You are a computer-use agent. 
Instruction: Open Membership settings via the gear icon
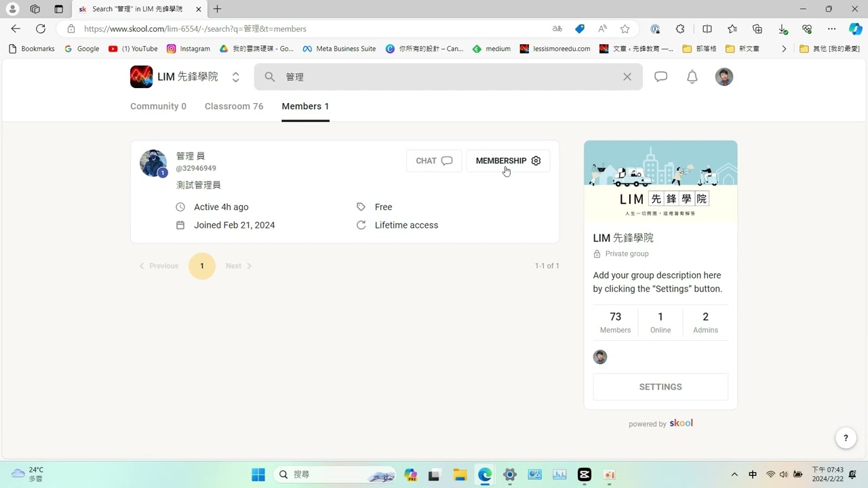click(536, 161)
